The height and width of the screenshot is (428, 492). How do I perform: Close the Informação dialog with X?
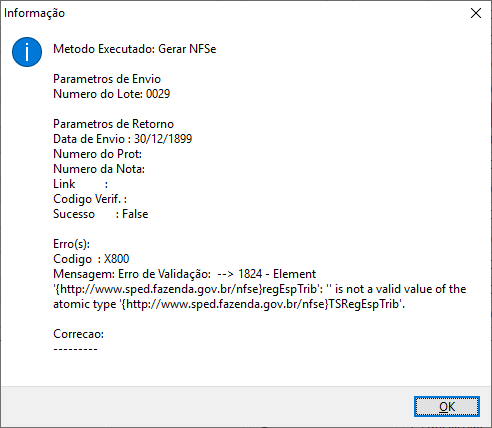476,13
